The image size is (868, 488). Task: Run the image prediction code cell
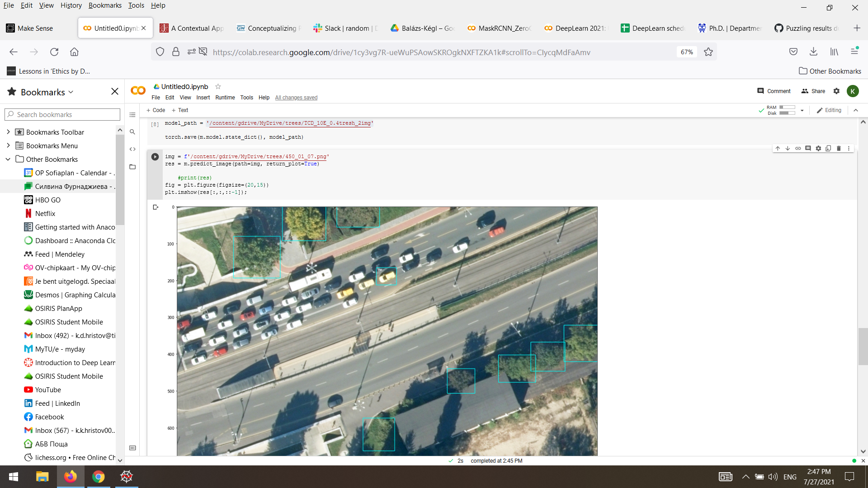pyautogui.click(x=155, y=157)
